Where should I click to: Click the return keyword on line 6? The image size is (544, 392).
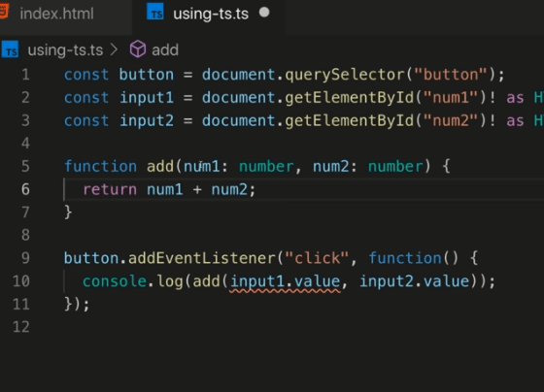[x=110, y=189]
